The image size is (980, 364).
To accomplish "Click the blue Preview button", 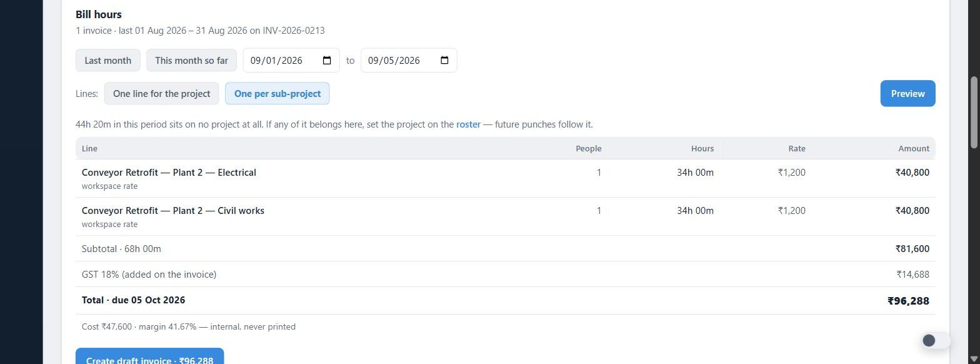I will click(x=907, y=94).
